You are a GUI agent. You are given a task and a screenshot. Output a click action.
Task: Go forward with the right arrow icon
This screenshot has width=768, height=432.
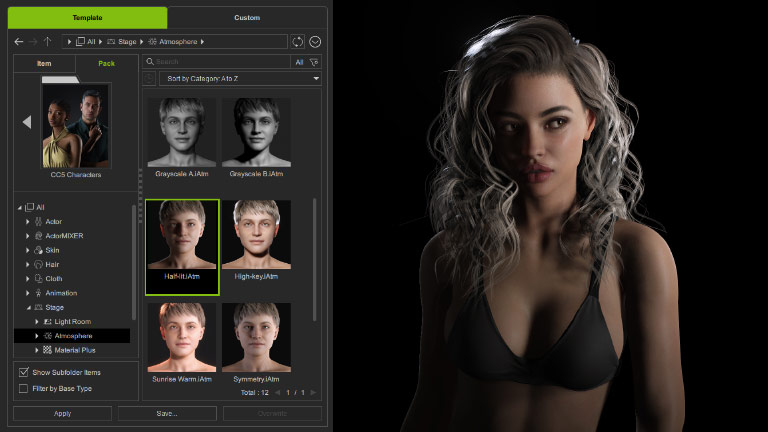(33, 42)
